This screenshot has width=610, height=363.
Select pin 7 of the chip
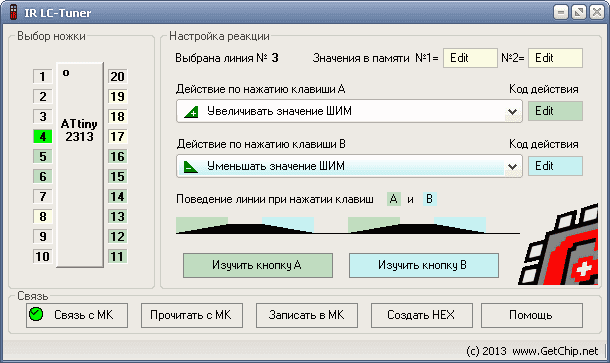point(42,196)
